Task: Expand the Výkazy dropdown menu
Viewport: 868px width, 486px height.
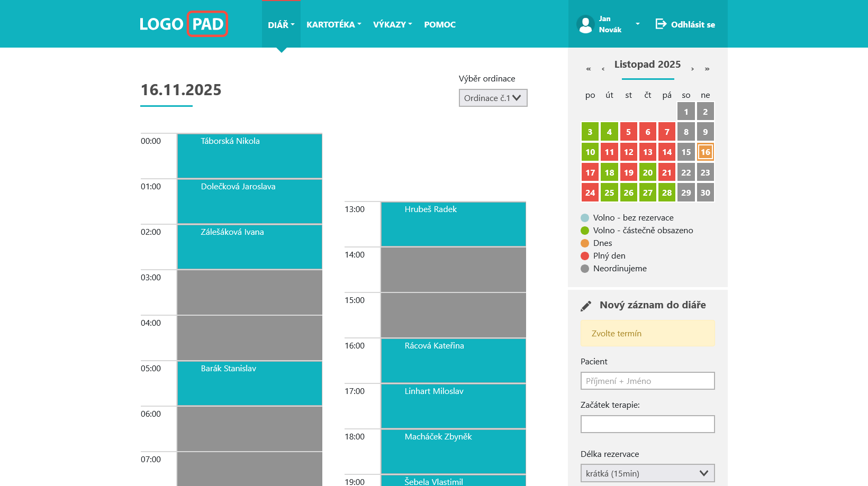Action: (x=392, y=24)
